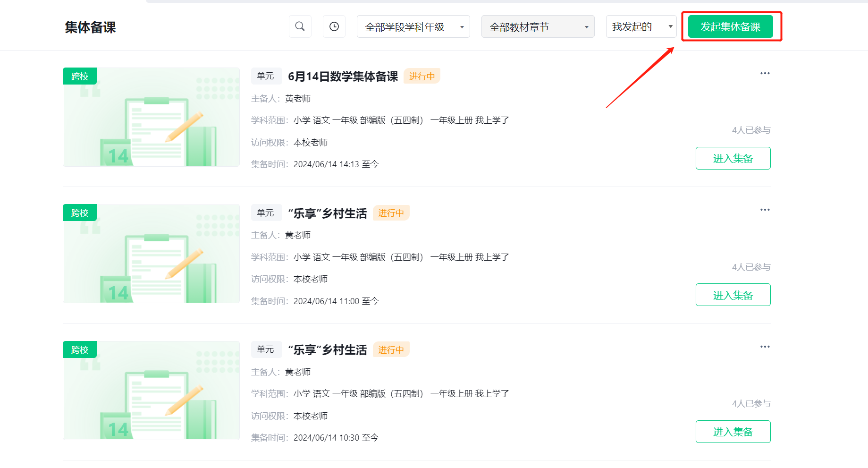
Task: Click 进行中 tag of the 11:00 session
Action: [391, 213]
